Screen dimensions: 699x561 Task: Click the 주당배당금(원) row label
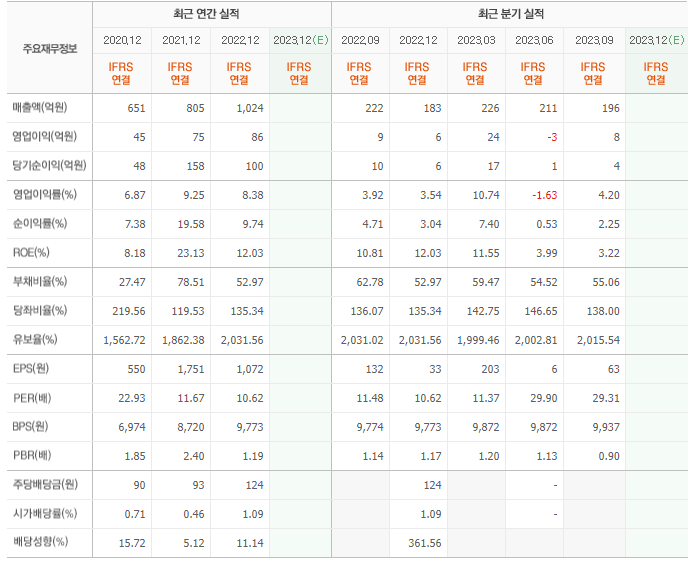click(x=45, y=485)
